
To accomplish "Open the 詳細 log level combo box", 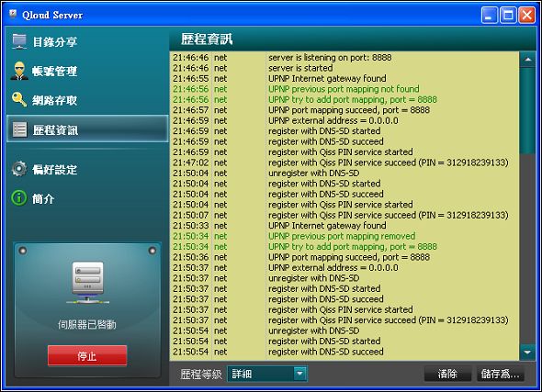I will pyautogui.click(x=267, y=374).
